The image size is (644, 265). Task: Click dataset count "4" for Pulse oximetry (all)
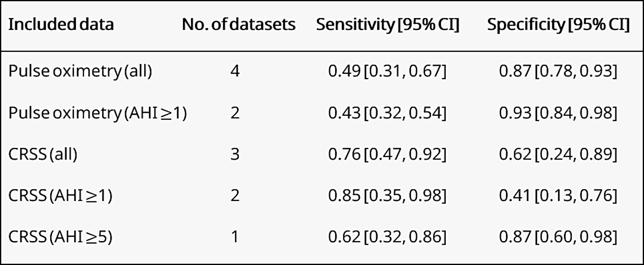point(235,71)
